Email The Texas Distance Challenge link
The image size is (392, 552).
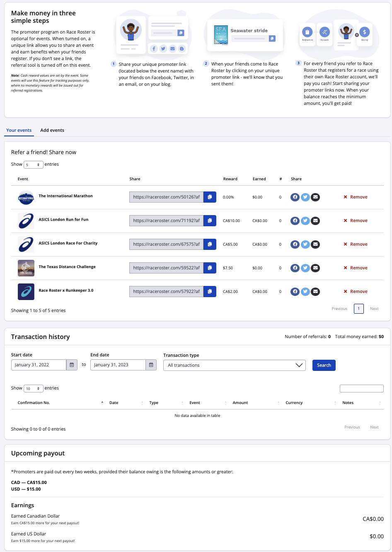[315, 268]
